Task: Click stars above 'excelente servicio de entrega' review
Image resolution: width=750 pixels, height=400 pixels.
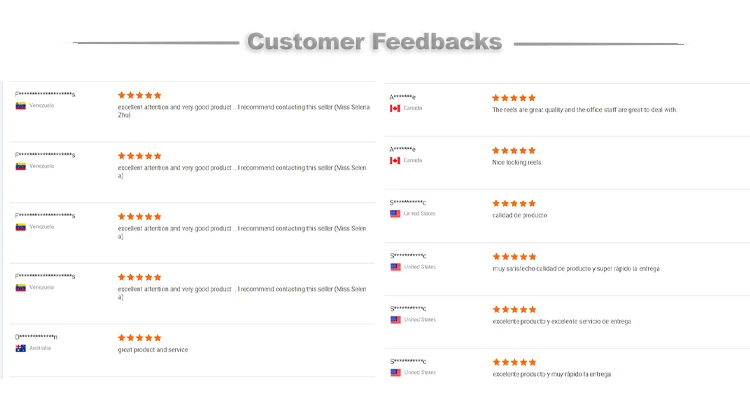Action: [515, 310]
